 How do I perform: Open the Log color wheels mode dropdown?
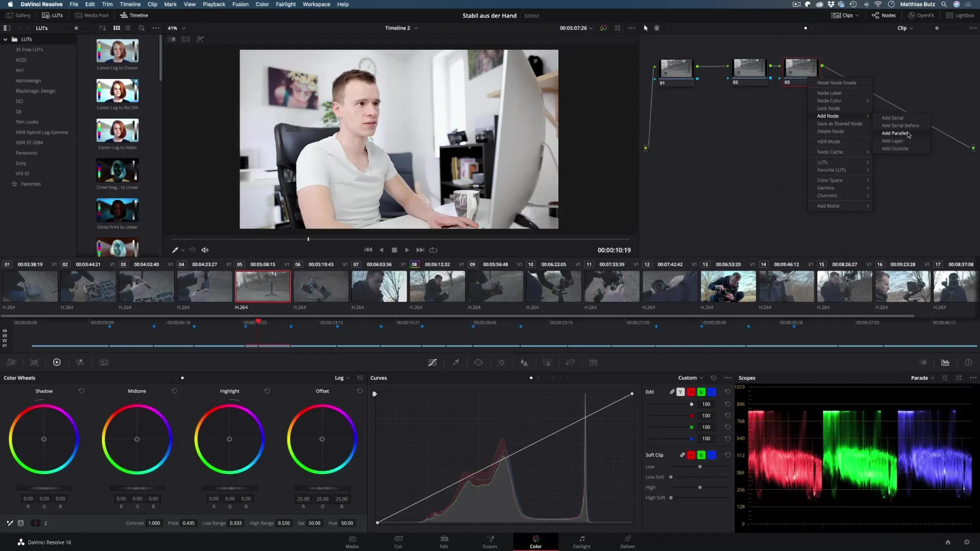(x=342, y=378)
